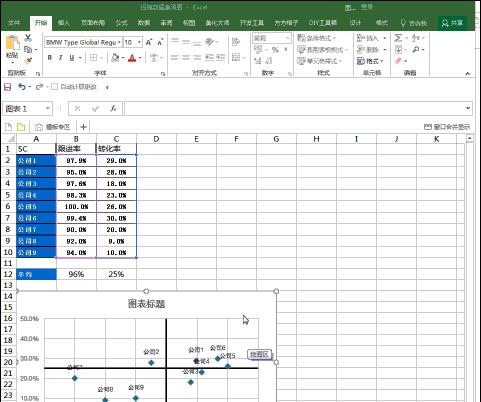Open the Format as Table dropdown

pyautogui.click(x=322, y=50)
